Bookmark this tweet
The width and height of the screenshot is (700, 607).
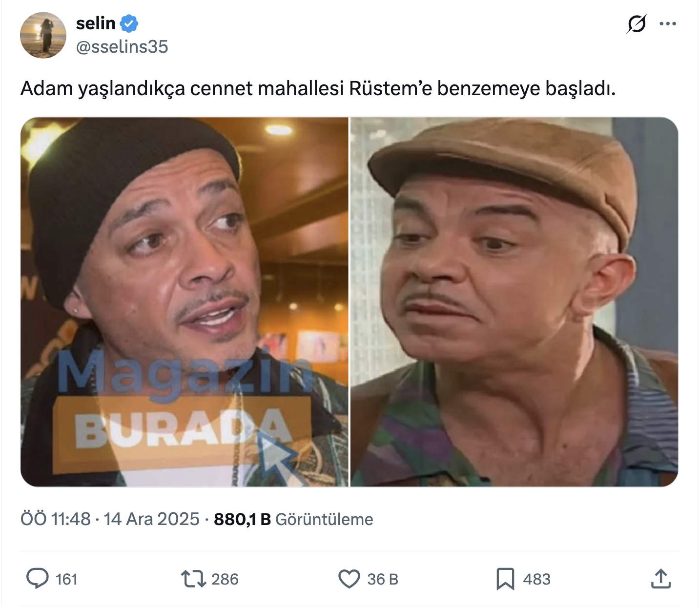click(505, 579)
